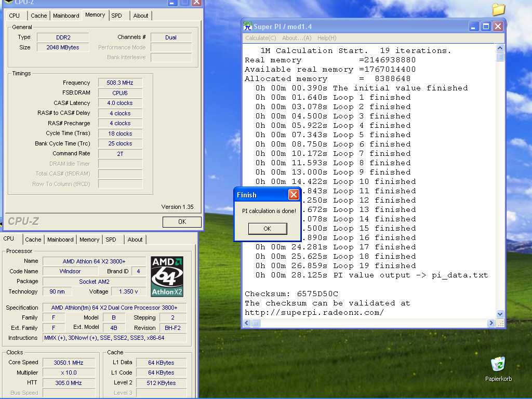Click the AMD 64 Athlon X2 logo
This screenshot has width=532, height=399.
point(167,276)
